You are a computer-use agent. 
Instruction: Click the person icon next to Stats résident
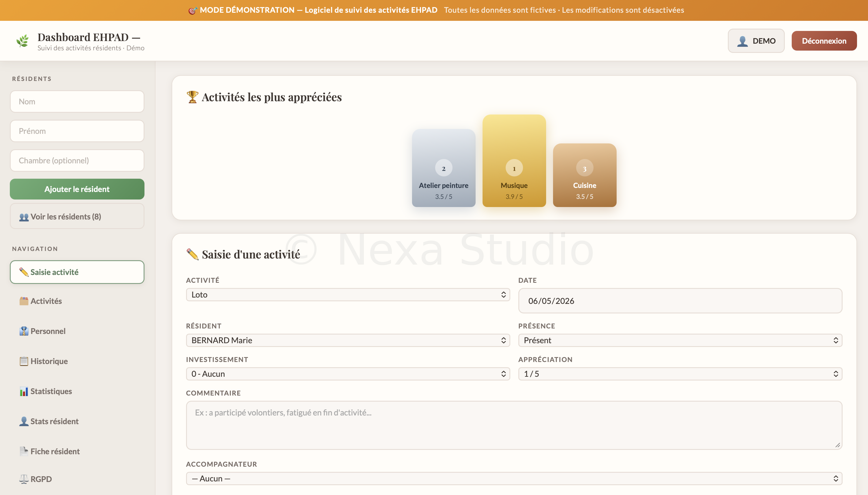[23, 421]
